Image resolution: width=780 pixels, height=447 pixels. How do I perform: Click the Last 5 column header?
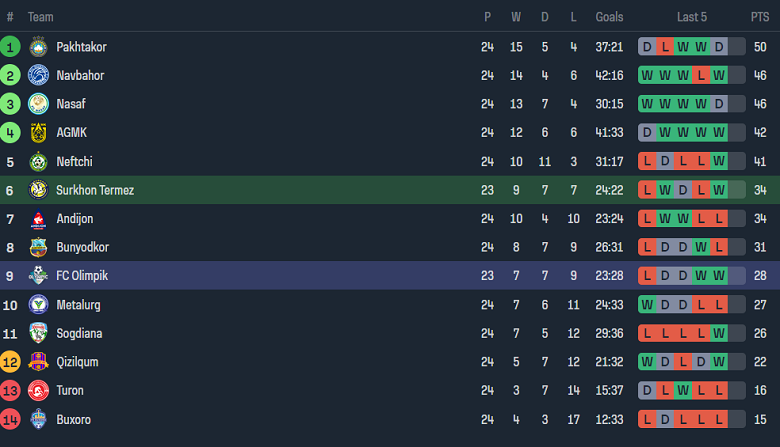[x=692, y=17]
